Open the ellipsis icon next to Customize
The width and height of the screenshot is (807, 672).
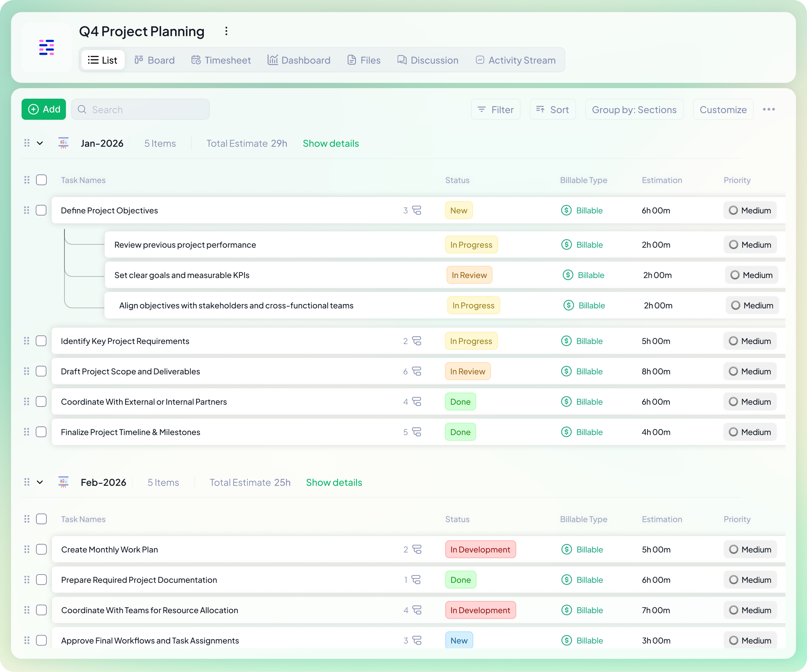coord(769,109)
